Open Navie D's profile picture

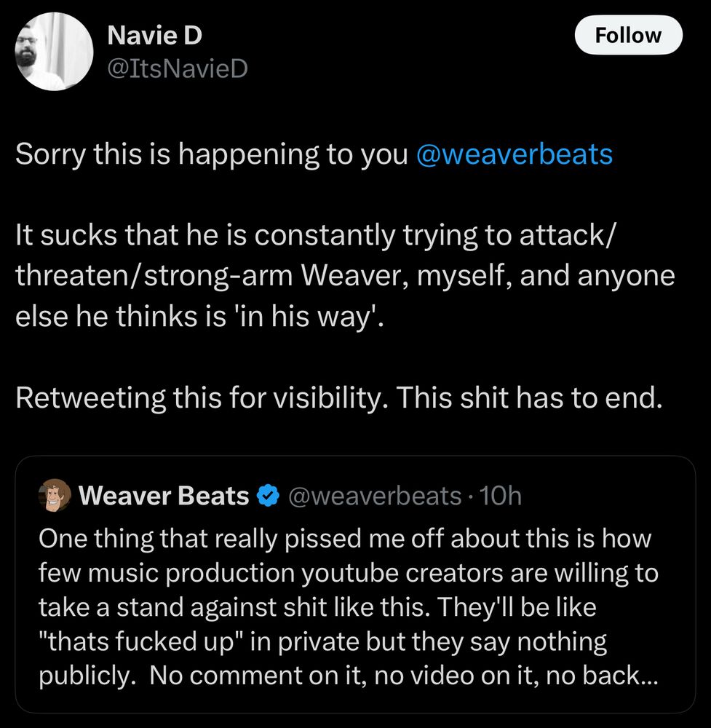54,52
